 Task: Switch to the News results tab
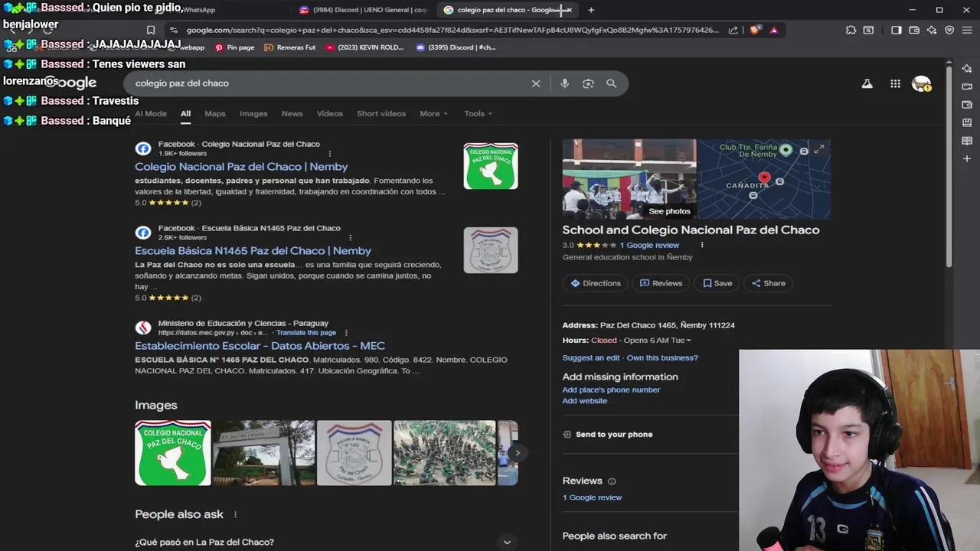click(x=292, y=113)
